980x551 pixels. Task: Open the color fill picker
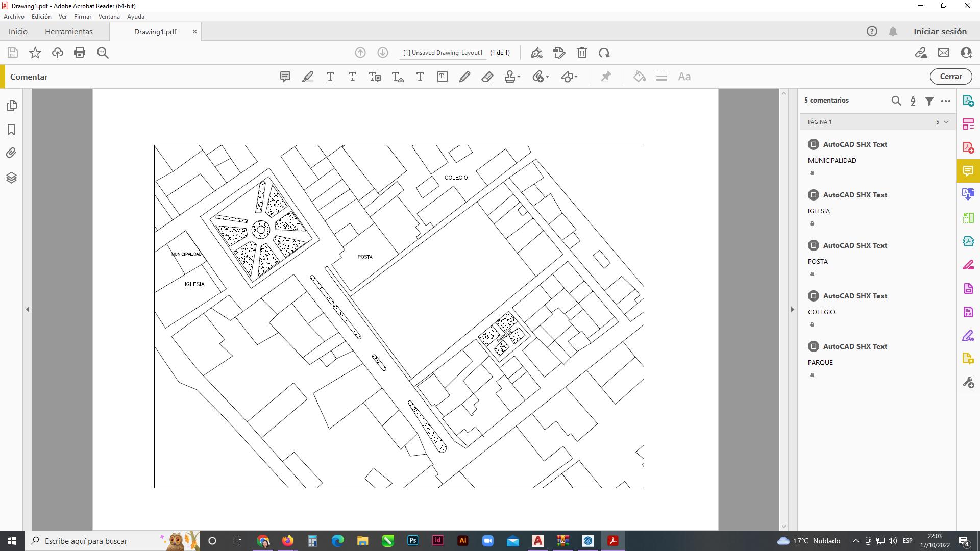pos(640,77)
